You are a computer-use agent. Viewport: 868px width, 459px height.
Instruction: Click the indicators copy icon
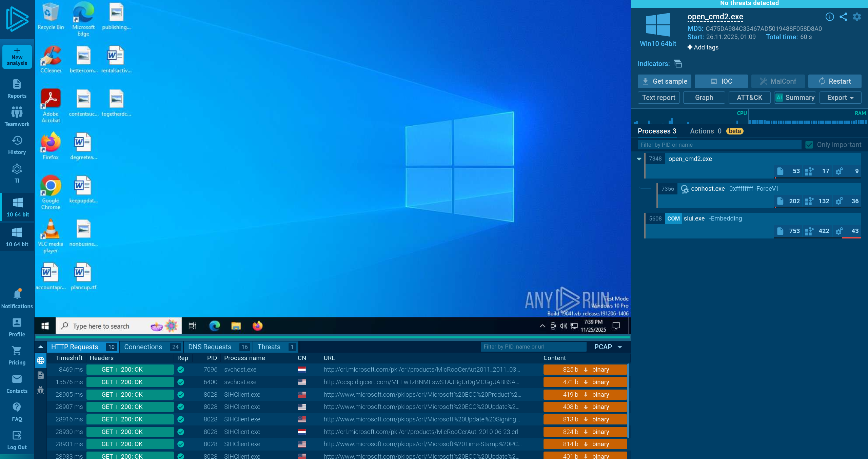tap(677, 64)
